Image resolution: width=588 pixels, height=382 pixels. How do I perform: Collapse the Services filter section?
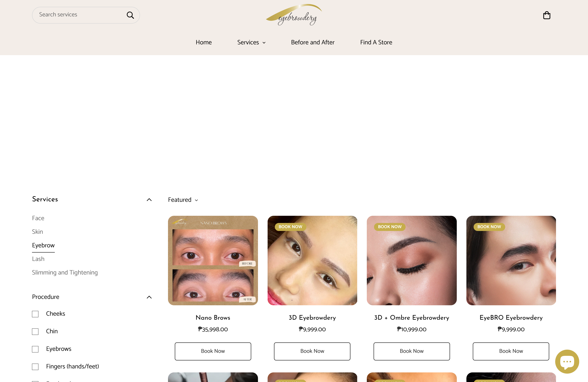click(x=149, y=200)
